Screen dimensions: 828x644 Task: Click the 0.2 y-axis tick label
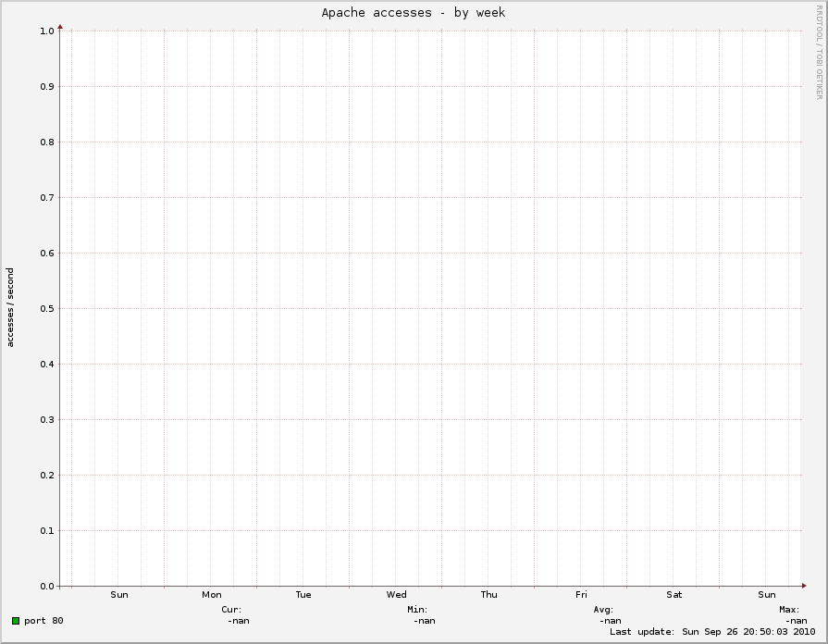coord(47,476)
